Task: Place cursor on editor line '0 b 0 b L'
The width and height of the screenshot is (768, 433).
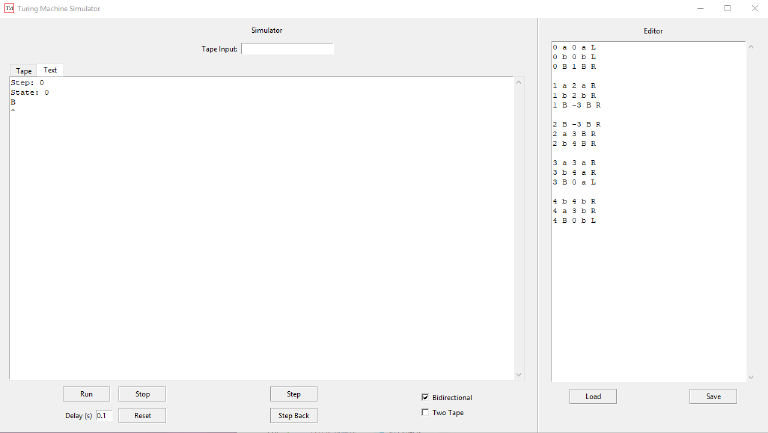Action: tap(574, 57)
